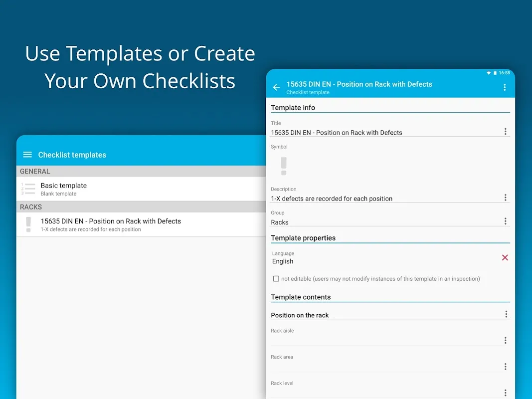Open the overflow menu in the header bar
The image size is (532, 399).
click(505, 87)
